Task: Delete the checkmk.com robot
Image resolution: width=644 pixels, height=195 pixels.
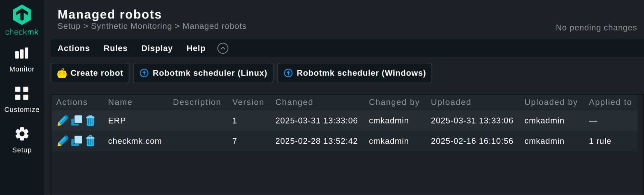Action: pos(91,141)
